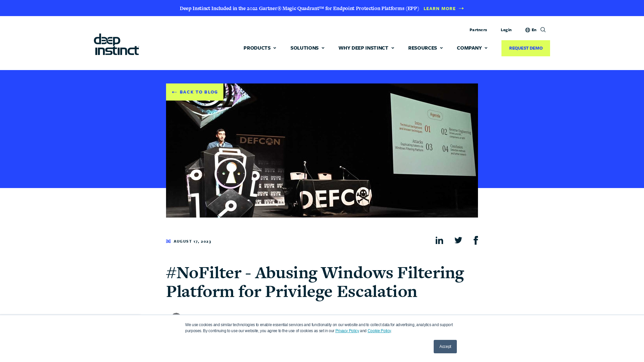Viewport: 644px width, 362px height.
Task: Click the REQUEST DEMO button
Action: [x=526, y=48]
